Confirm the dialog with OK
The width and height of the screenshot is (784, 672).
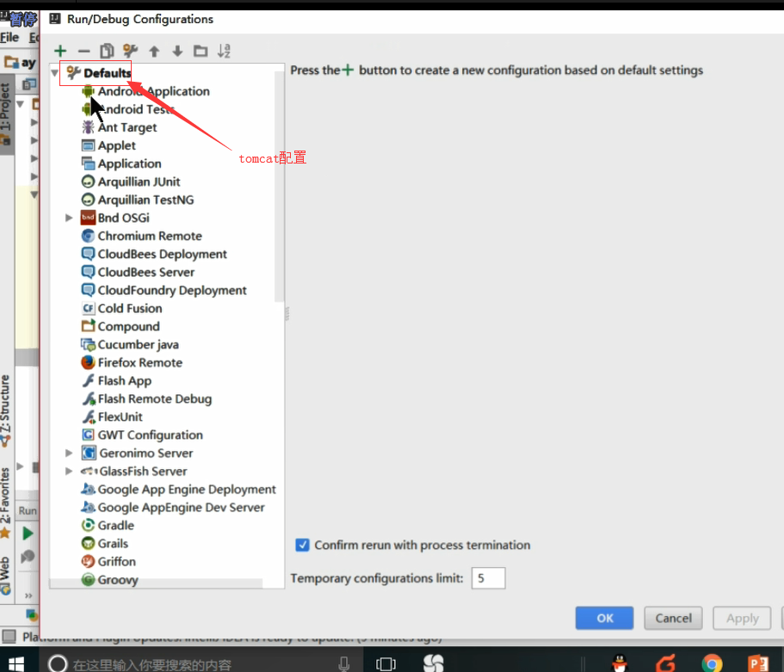coord(604,618)
